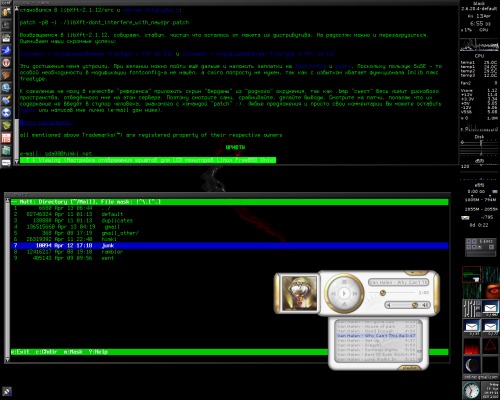Click the album cover thumbnail in player
Screen dimensions: 500x400
(x=298, y=293)
